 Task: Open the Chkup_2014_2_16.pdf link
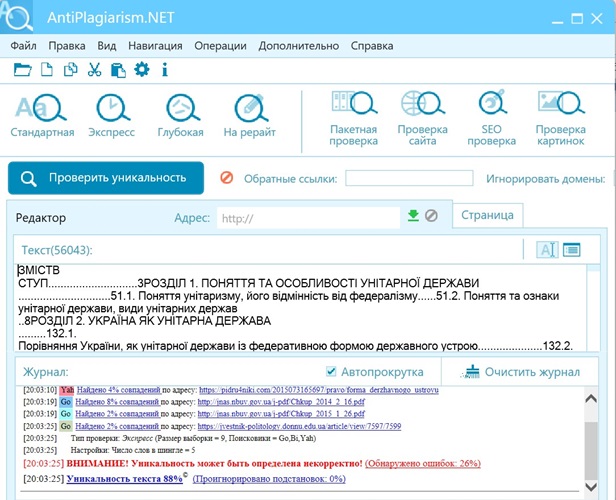pos(281,402)
